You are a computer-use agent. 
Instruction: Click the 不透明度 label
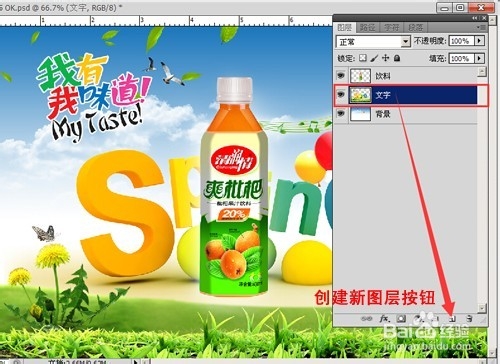coord(430,41)
